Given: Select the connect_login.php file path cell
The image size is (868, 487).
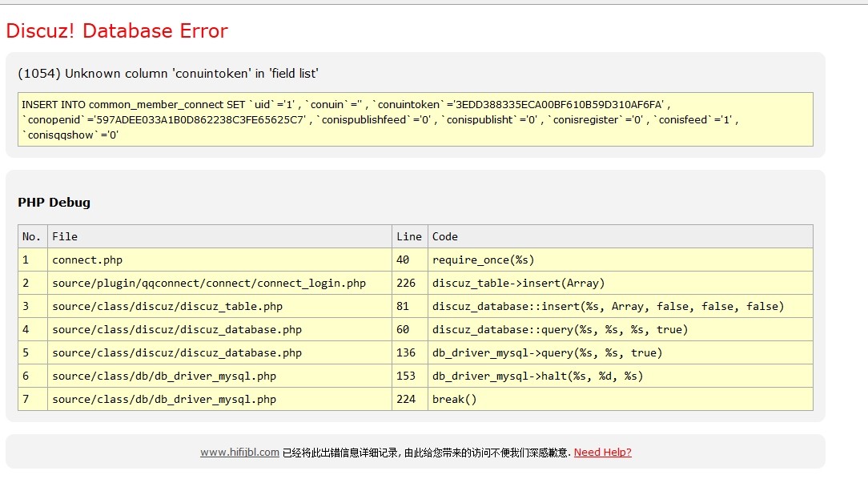Looking at the screenshot, I should 209,284.
